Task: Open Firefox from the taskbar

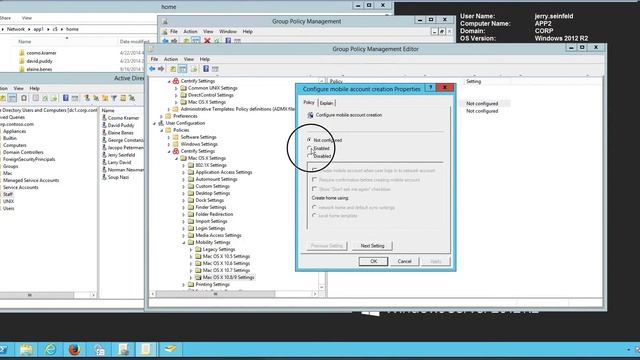Action: [74, 349]
